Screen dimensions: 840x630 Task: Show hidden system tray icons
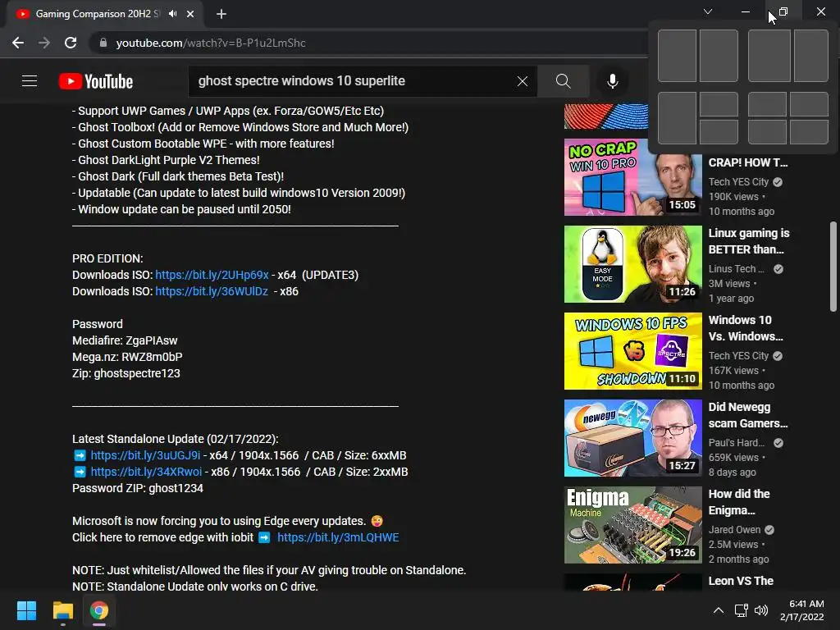719,610
